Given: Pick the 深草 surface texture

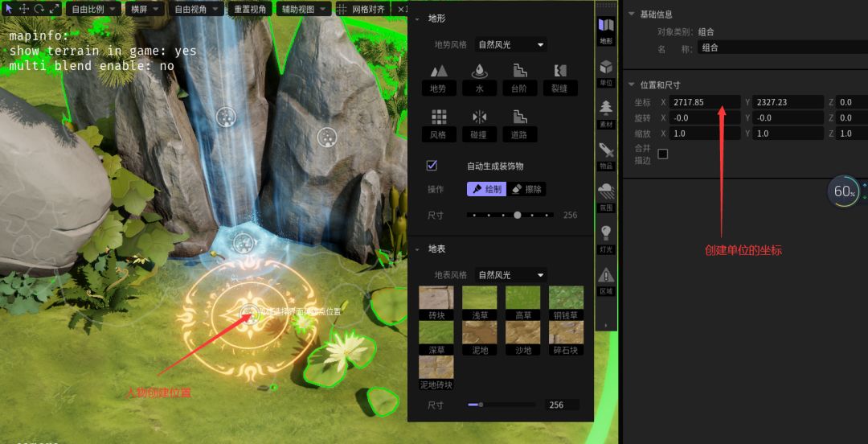Looking at the screenshot, I should click(436, 338).
